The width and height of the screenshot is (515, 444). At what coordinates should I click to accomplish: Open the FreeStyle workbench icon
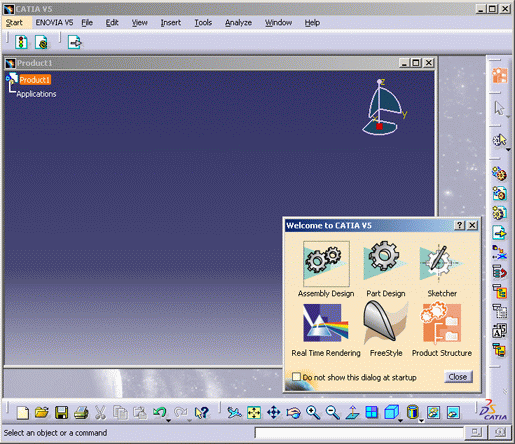click(x=386, y=322)
